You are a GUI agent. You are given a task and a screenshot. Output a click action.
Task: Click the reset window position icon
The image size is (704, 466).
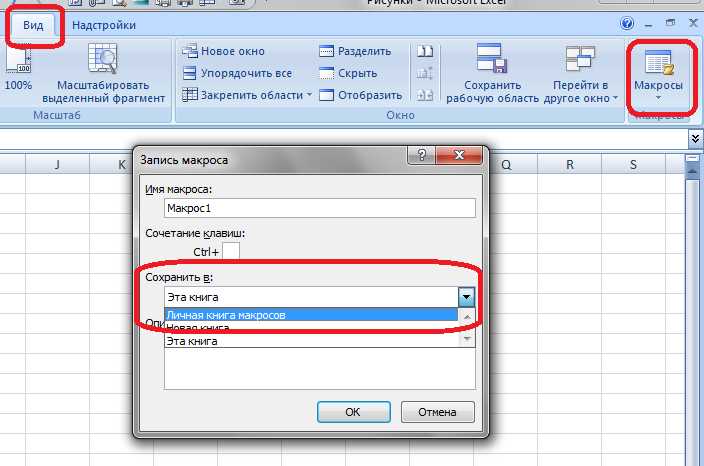(425, 95)
